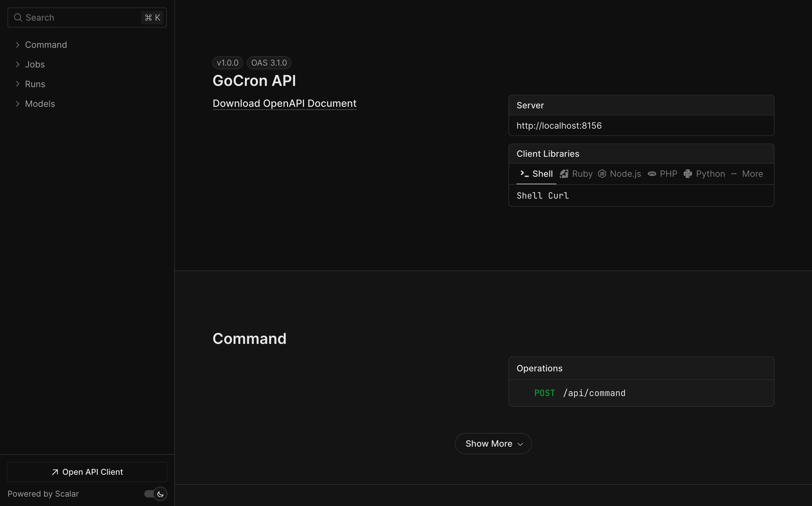Screen dimensions: 812x506
Task: Switch to the PHP client tab
Action: [x=663, y=174]
